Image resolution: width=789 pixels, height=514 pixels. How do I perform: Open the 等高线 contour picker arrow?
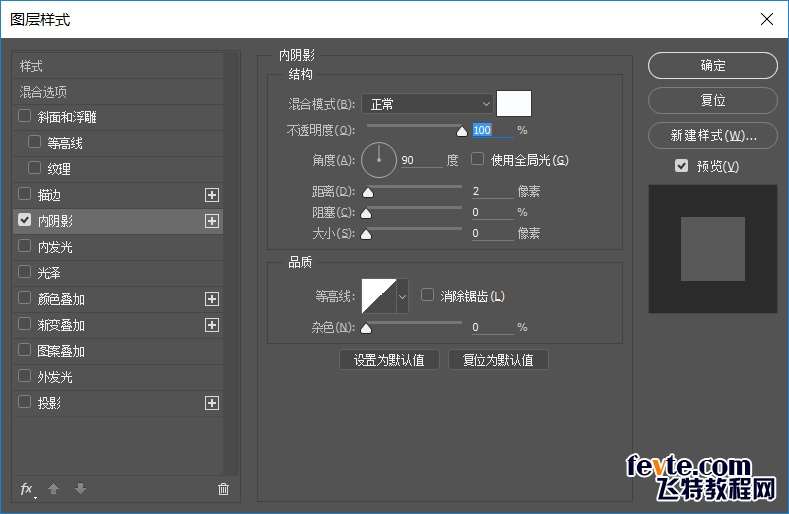pyautogui.click(x=402, y=297)
